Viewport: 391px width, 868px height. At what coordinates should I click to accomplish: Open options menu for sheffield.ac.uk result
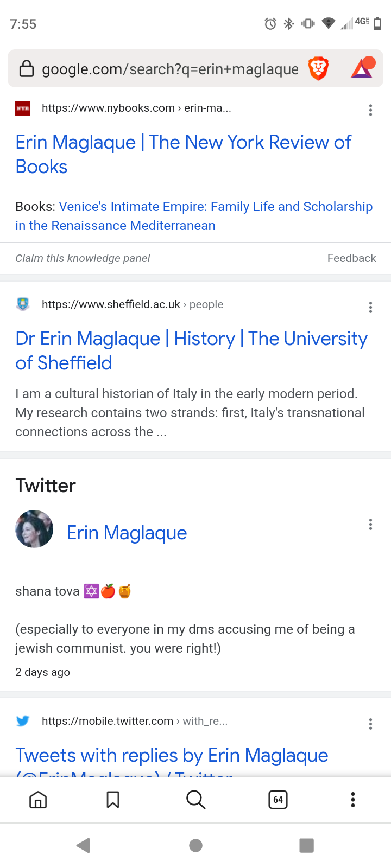[370, 308]
